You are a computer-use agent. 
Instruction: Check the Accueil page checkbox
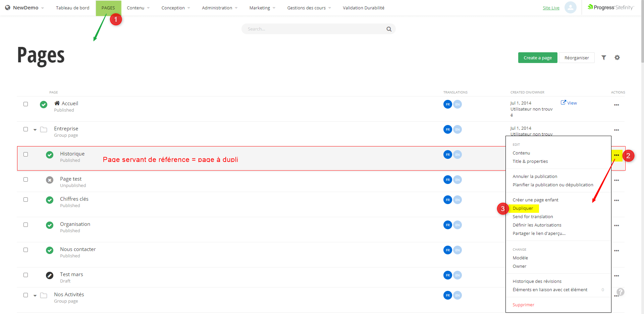coord(25,104)
